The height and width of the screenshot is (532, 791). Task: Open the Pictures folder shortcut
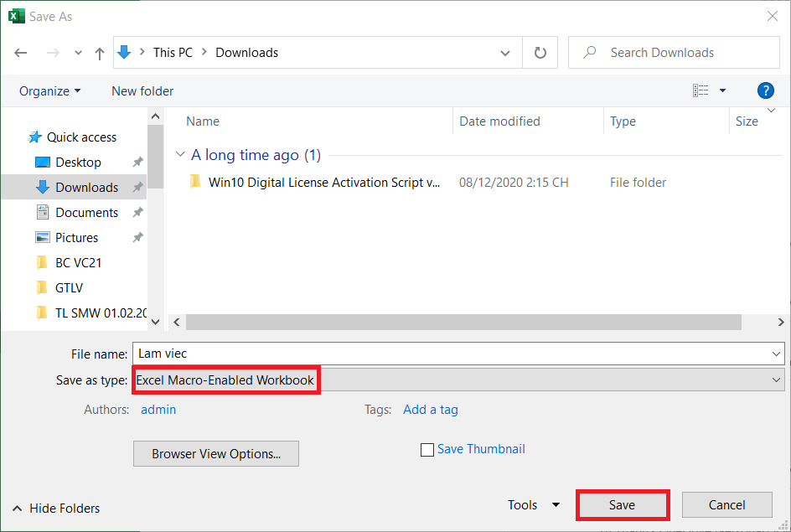click(76, 238)
